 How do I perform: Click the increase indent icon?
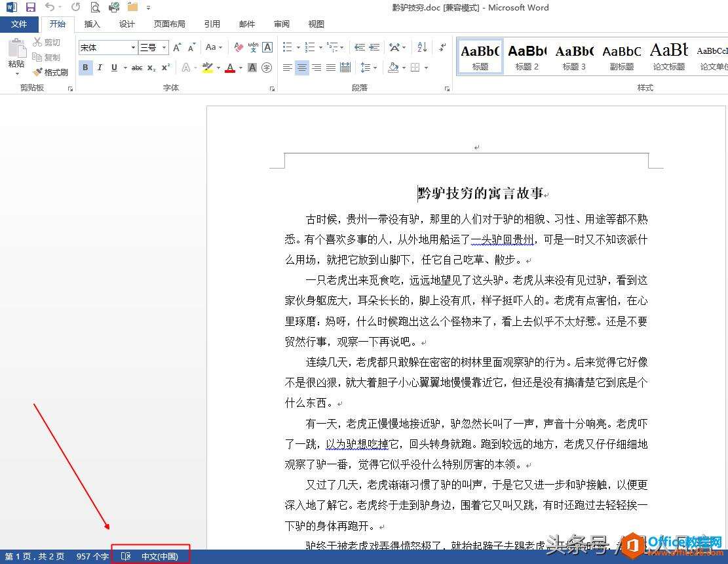pos(374,47)
